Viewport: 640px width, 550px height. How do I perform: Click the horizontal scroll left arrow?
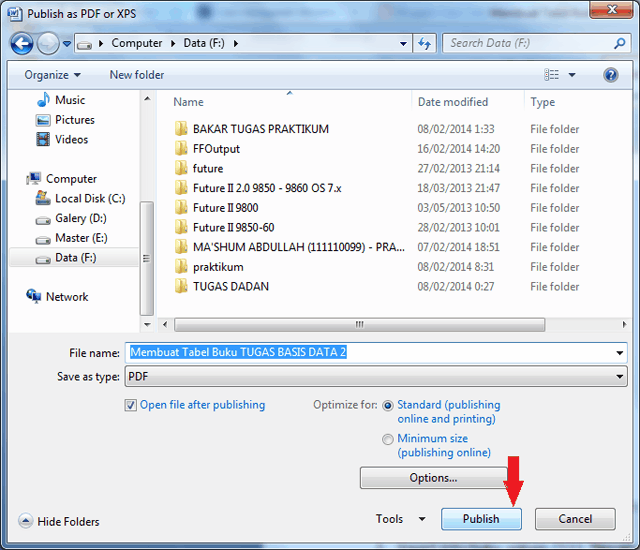[165, 325]
